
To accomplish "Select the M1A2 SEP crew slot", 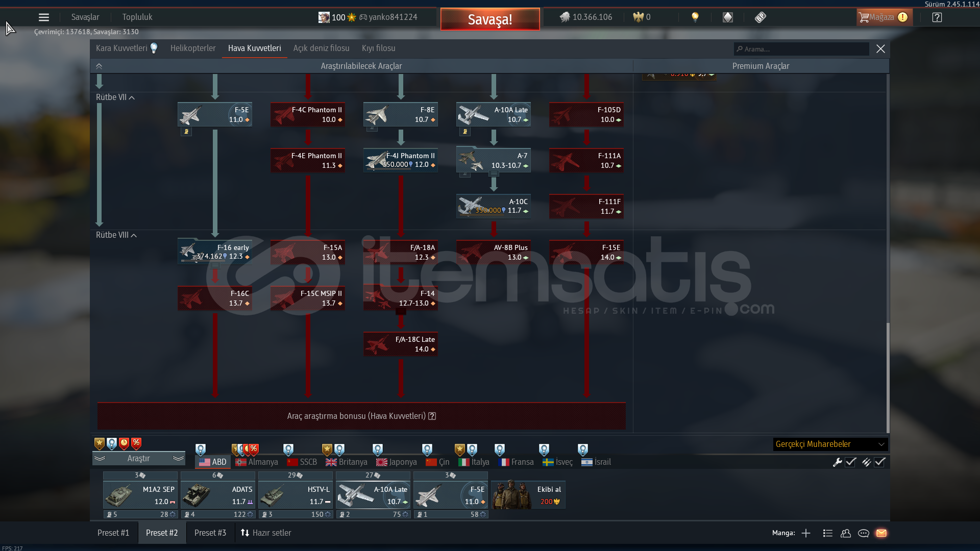I will tap(140, 495).
